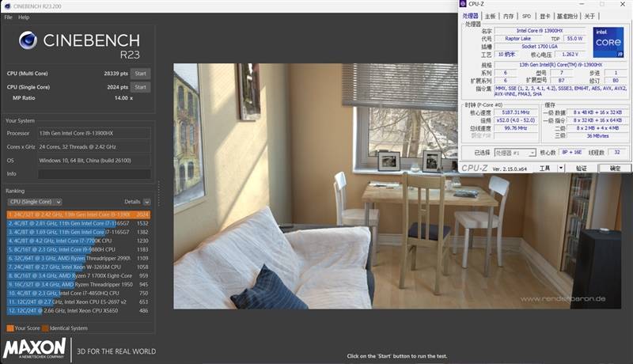Viewport: 633px width, 364px height.
Task: Expand the ranking Details dropdown arrow
Action: (x=146, y=202)
